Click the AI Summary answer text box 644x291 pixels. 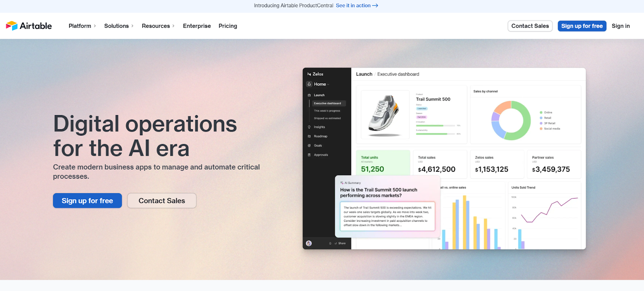(x=388, y=216)
